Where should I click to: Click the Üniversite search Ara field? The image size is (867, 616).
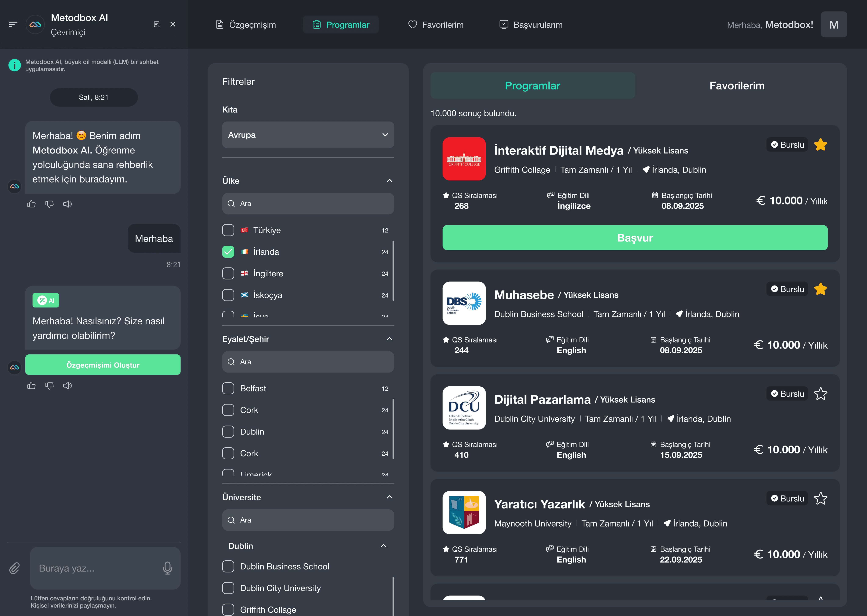click(308, 520)
